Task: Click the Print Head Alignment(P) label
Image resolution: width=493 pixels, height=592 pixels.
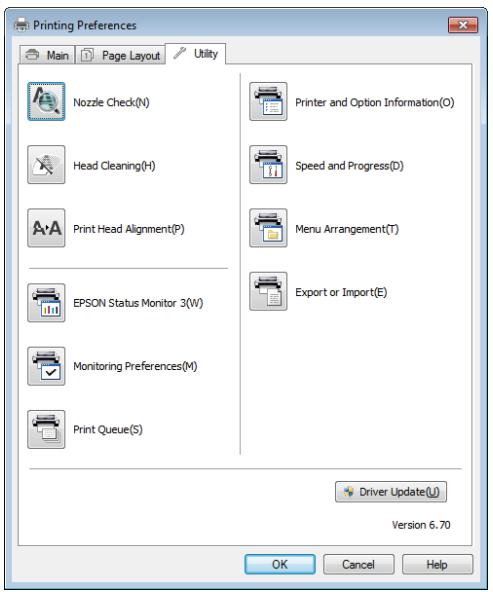Action: pyautogui.click(x=129, y=229)
